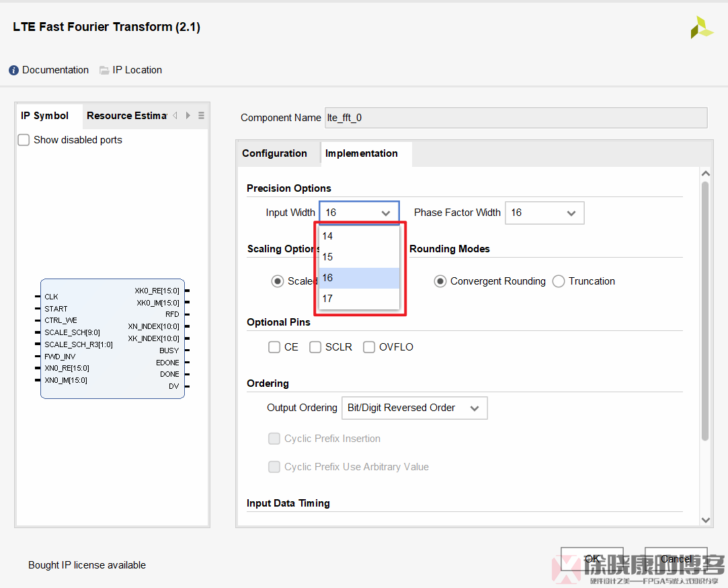
Task: Open the Documentation info icon
Action: (x=12, y=69)
